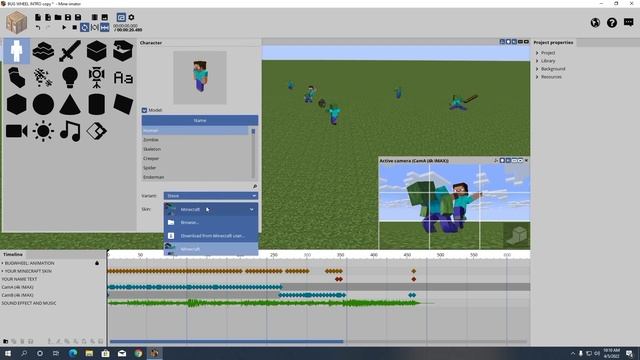640x360 pixels.
Task: Open the feedback chat bubble icon
Action: (x=629, y=22)
